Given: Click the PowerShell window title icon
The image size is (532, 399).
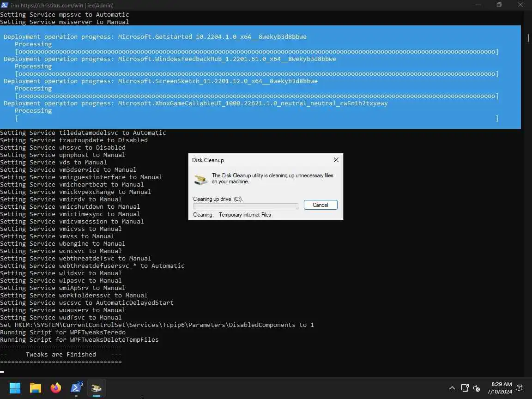Looking at the screenshot, I should click(x=5, y=5).
